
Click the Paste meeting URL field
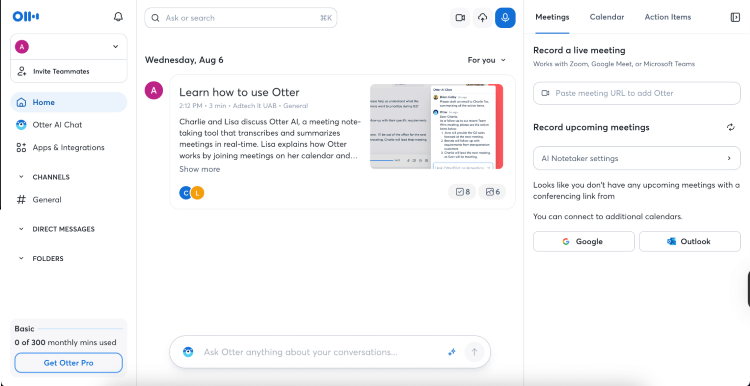637,93
